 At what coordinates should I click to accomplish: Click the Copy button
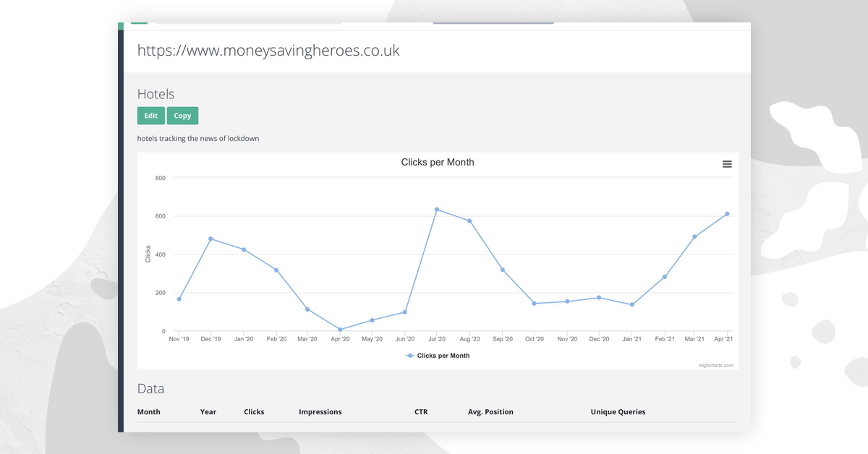pos(182,115)
